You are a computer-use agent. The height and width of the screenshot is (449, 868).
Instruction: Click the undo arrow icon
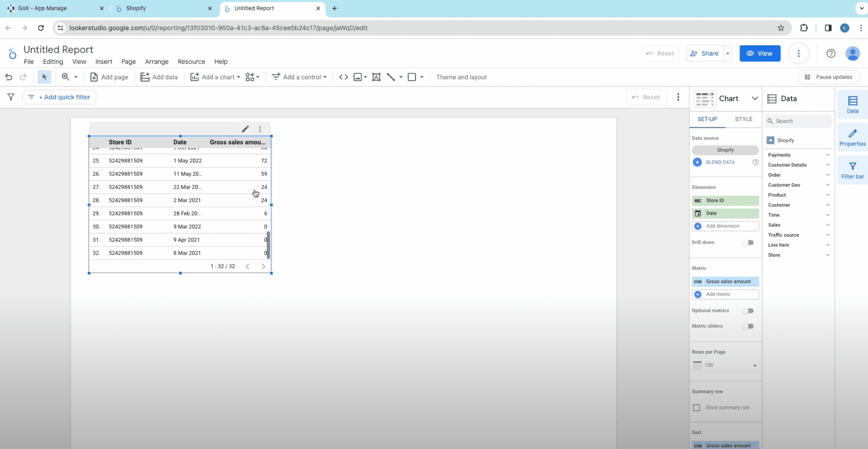pyautogui.click(x=8, y=77)
